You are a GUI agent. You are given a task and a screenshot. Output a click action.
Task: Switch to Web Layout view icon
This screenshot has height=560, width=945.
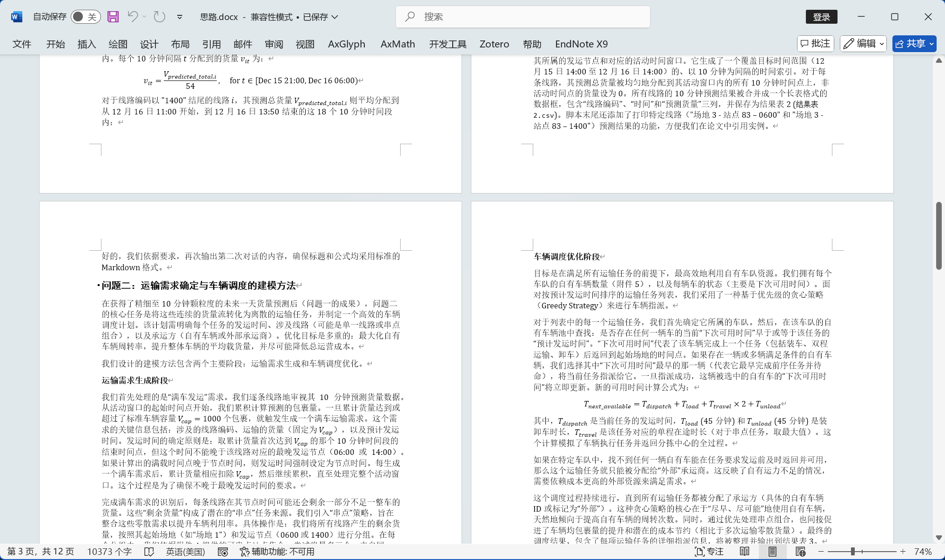(x=800, y=552)
